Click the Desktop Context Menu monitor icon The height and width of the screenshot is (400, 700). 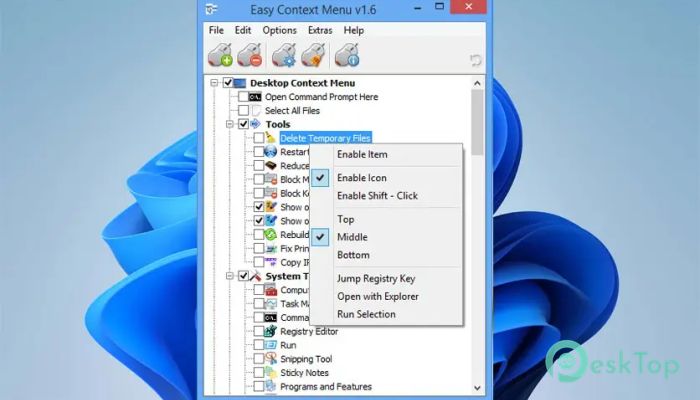coord(240,83)
